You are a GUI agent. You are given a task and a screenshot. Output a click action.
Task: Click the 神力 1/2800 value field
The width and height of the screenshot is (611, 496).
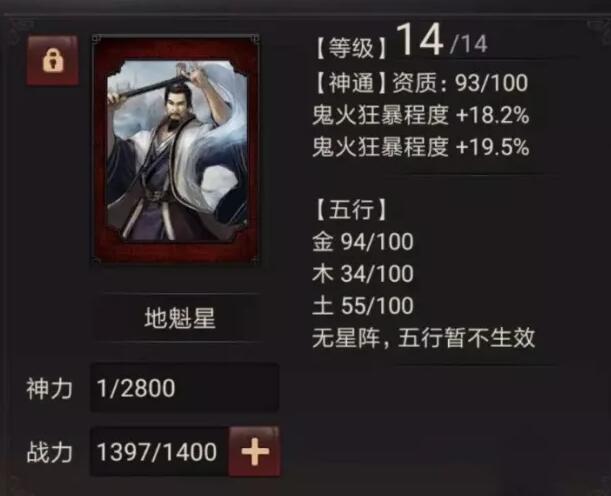[184, 388]
